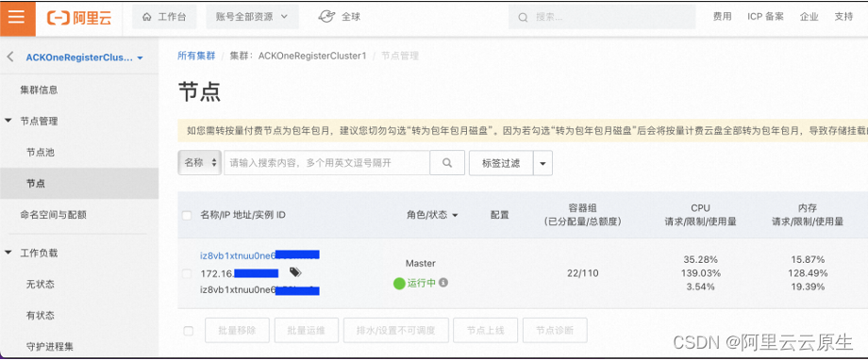This screenshot has width=868, height=360.
Task: Open ICP 备案 in the top bar
Action: [x=765, y=17]
